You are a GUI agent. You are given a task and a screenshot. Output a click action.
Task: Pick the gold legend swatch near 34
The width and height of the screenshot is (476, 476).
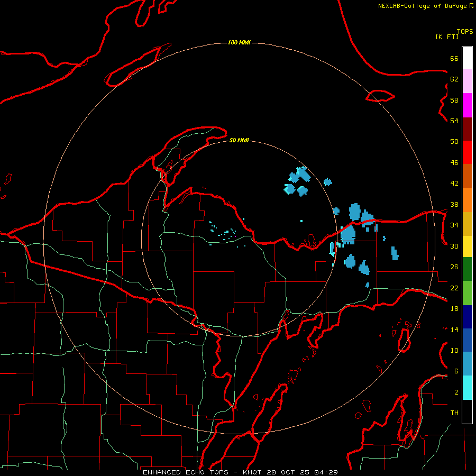pos(467,224)
